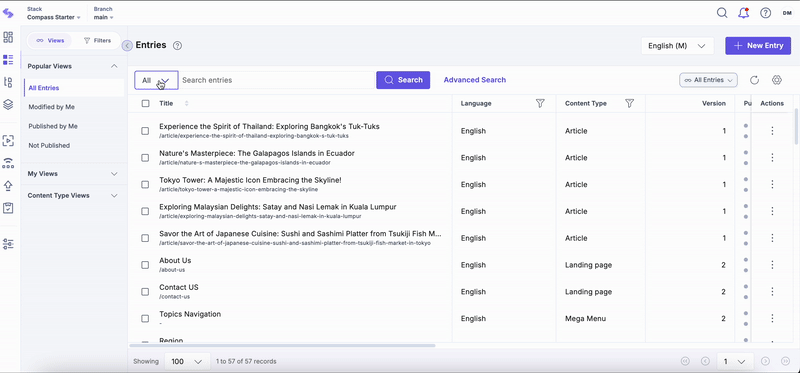
Task: Switch to the Views tab
Action: tap(50, 40)
